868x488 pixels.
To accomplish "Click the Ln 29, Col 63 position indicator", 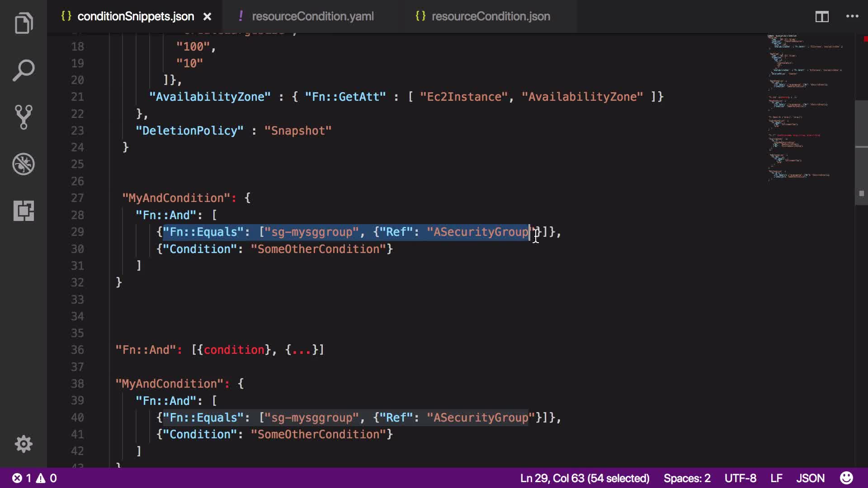I will pos(585,478).
